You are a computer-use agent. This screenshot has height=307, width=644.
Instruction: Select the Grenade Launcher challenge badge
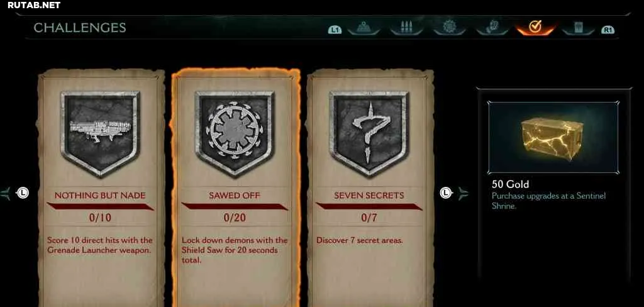pos(100,133)
